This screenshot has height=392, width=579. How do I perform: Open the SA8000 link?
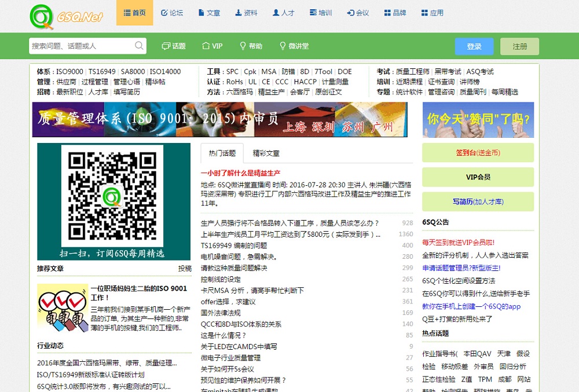tap(133, 72)
